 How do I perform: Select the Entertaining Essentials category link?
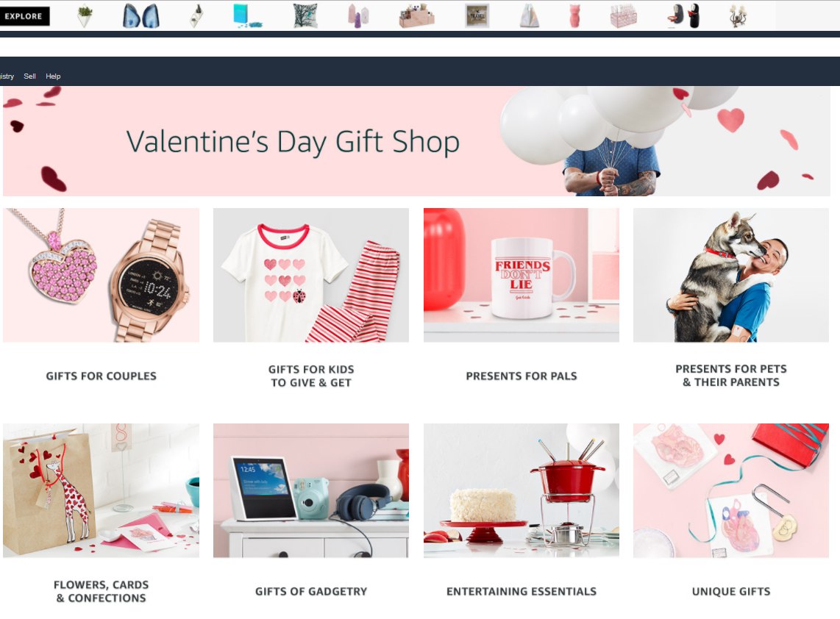tap(522, 591)
